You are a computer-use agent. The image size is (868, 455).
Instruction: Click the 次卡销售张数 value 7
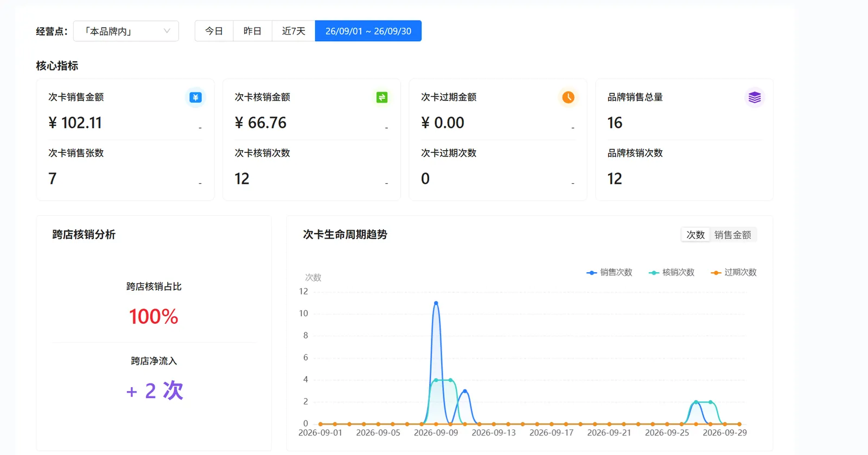point(52,178)
